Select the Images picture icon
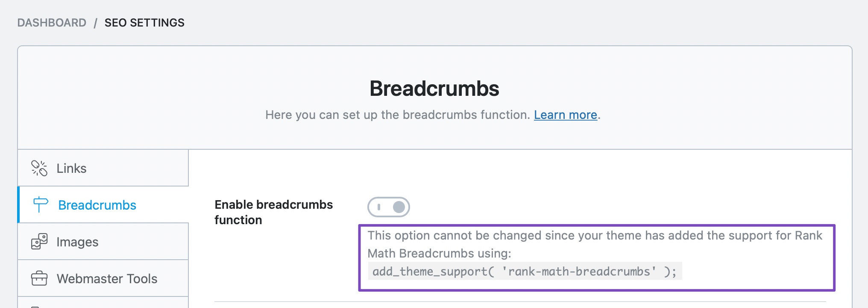The width and height of the screenshot is (868, 308). point(40,241)
